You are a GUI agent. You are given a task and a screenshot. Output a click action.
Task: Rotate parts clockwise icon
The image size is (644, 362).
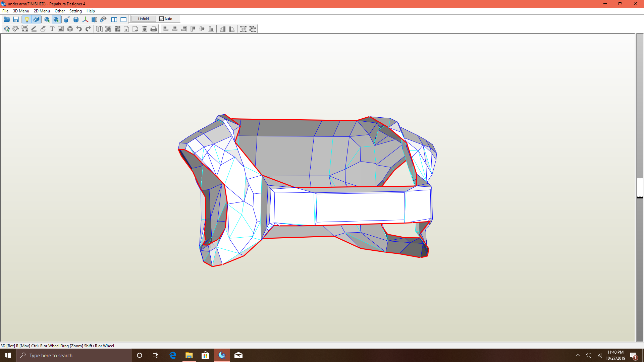tap(232, 29)
